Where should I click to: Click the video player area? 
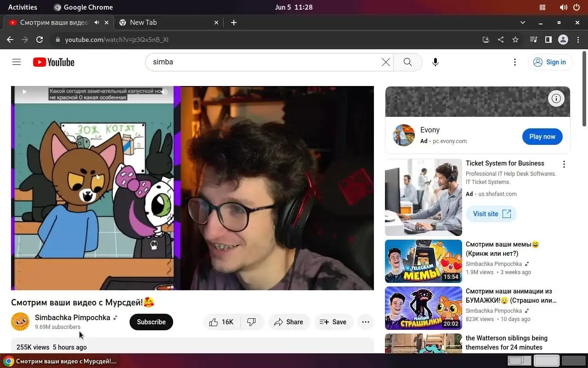pos(192,188)
